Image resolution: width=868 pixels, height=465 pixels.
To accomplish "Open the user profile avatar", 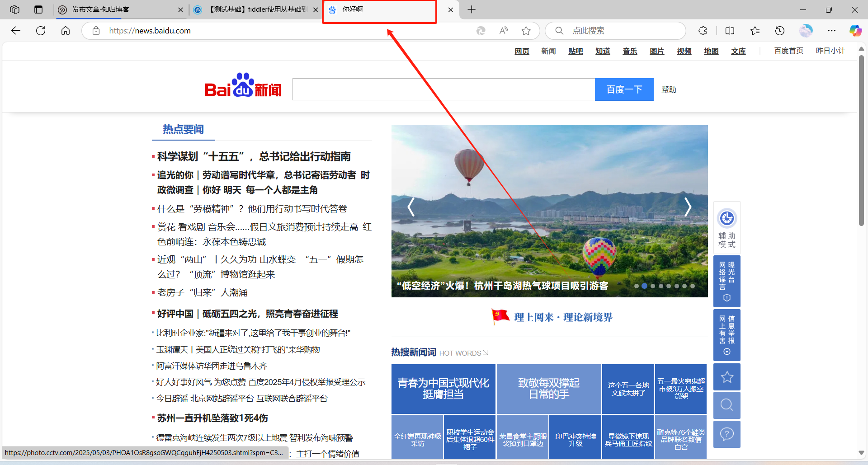I will tap(806, 31).
